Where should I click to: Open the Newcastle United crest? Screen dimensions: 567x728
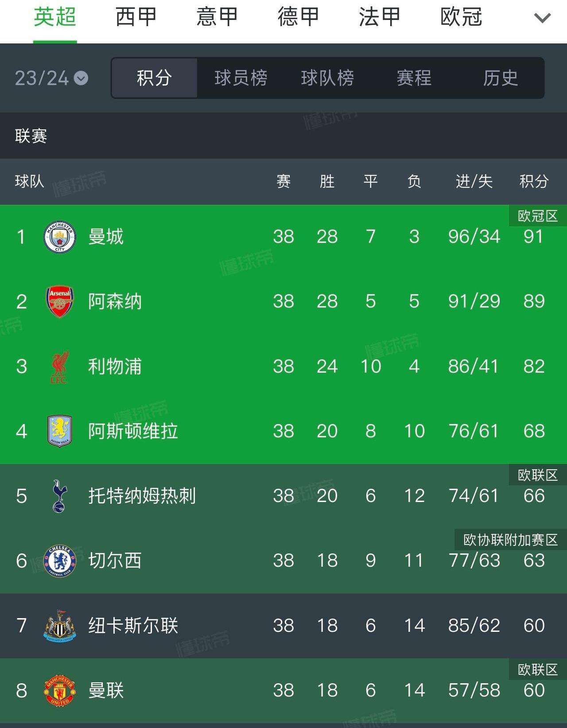[60, 626]
